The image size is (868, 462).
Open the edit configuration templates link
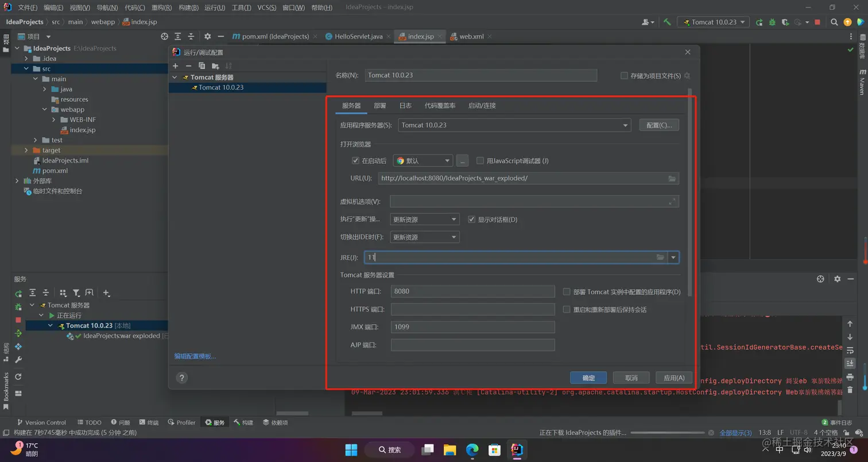click(x=195, y=356)
